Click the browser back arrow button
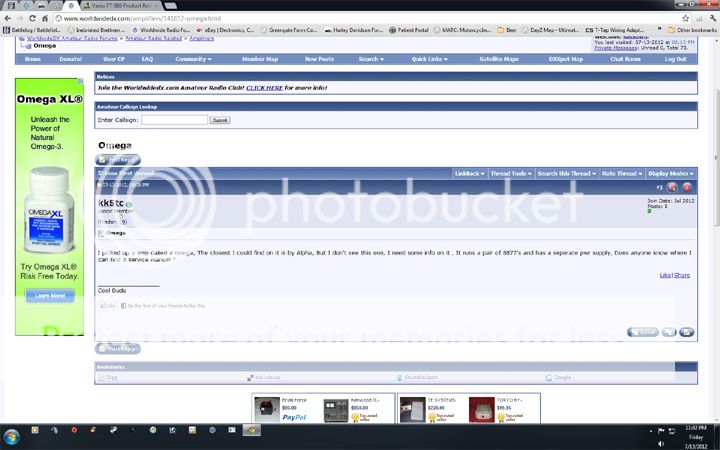The height and width of the screenshot is (450, 720). coord(8,19)
